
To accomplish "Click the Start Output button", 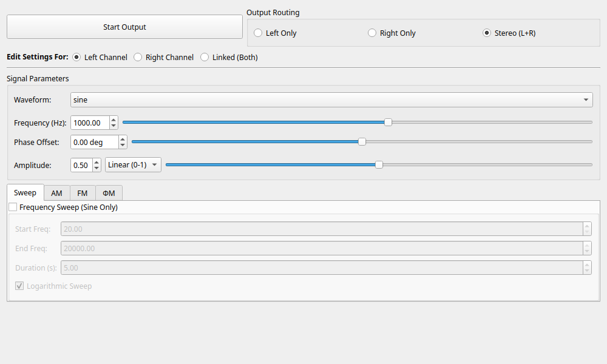I will (x=124, y=27).
